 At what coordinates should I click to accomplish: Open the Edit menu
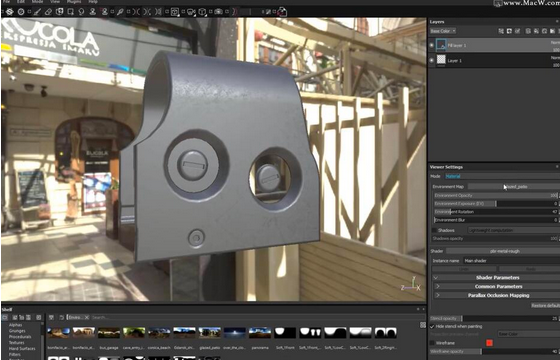click(x=21, y=2)
